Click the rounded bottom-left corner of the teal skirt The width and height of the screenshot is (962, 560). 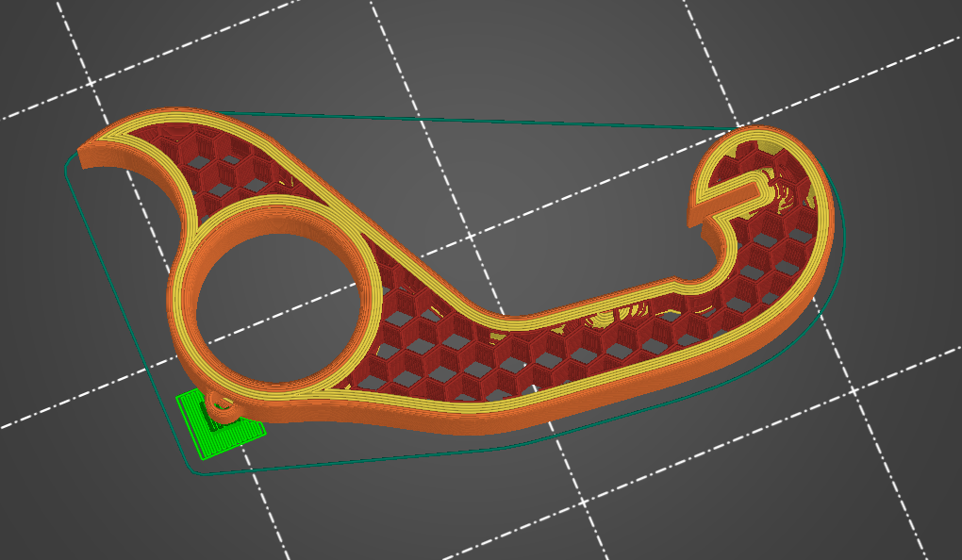pyautogui.click(x=193, y=469)
